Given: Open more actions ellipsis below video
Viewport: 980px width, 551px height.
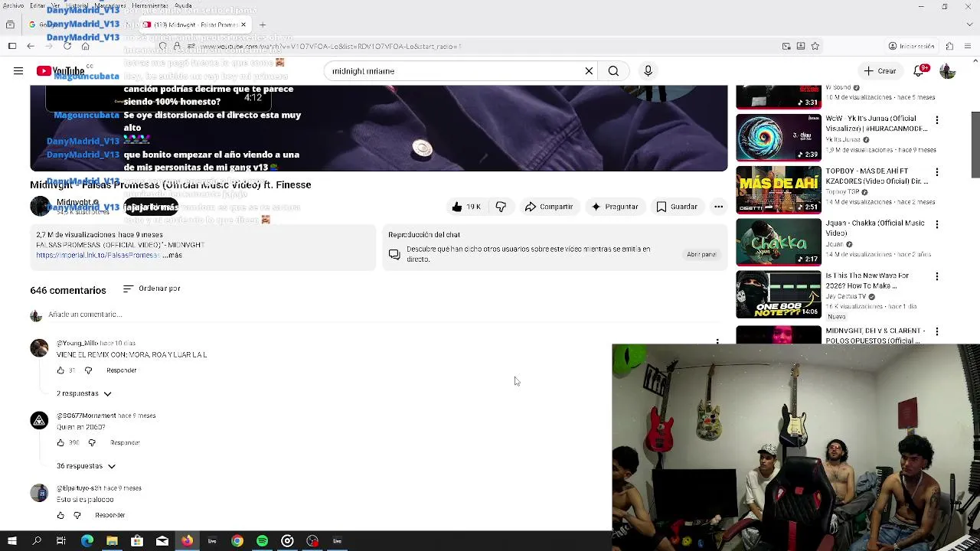Looking at the screenshot, I should (x=718, y=207).
